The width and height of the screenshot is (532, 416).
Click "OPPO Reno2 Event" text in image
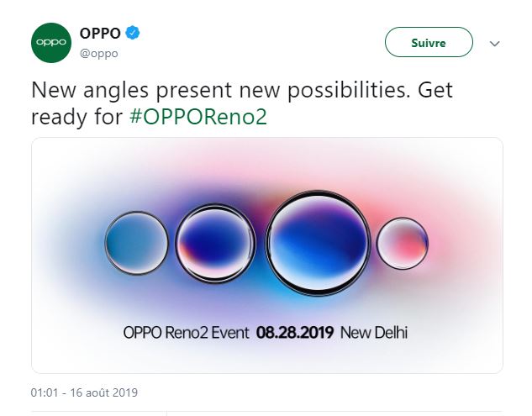(186, 333)
